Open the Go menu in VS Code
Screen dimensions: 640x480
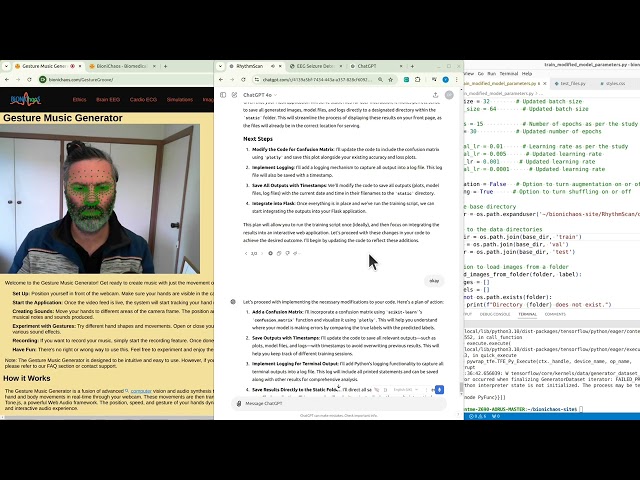[x=480, y=74]
